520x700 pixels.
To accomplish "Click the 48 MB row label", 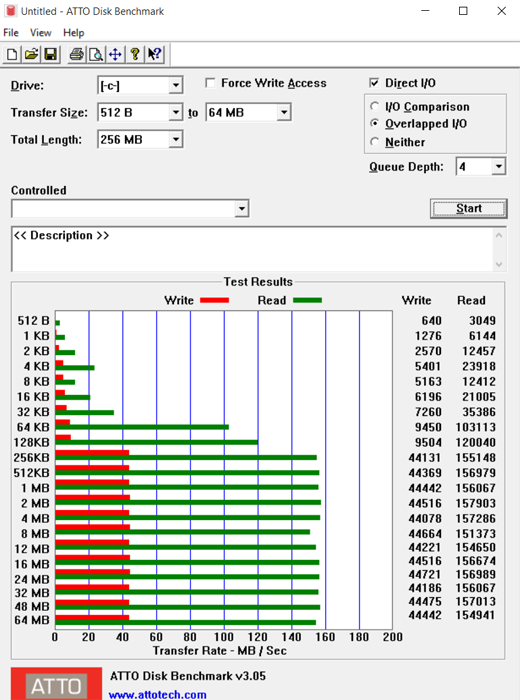I will point(32,606).
